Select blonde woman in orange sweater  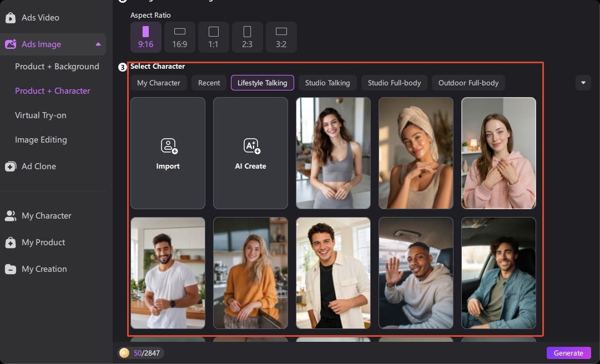click(x=251, y=273)
